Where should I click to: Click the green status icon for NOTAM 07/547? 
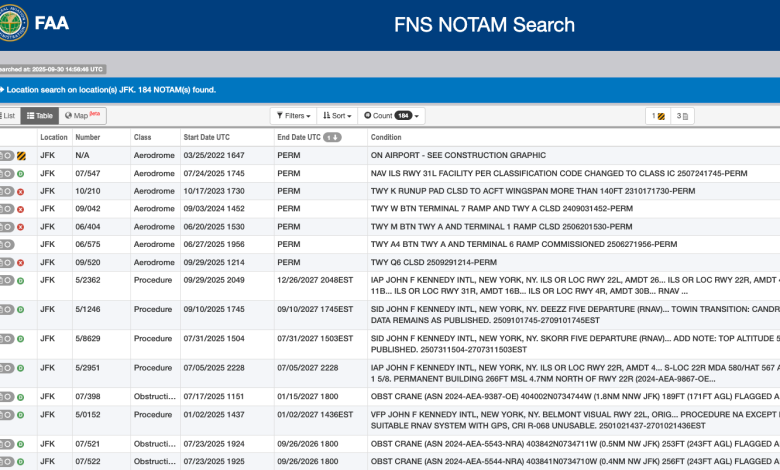tap(20, 174)
